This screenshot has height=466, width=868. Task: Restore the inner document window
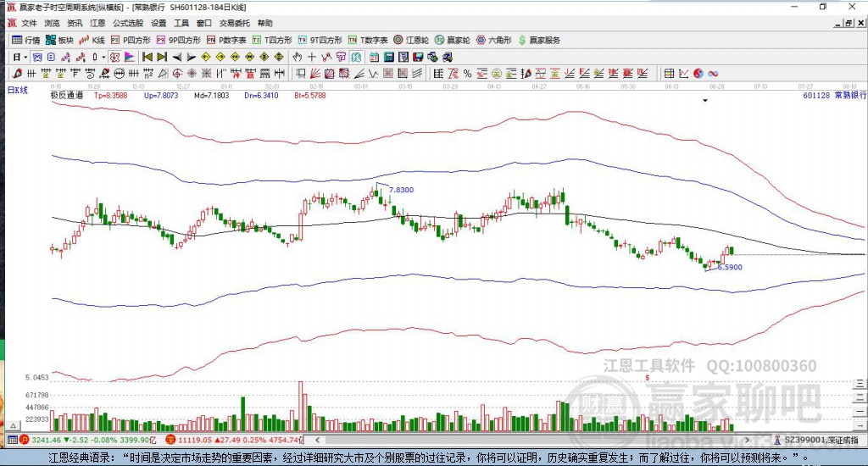[x=849, y=23]
